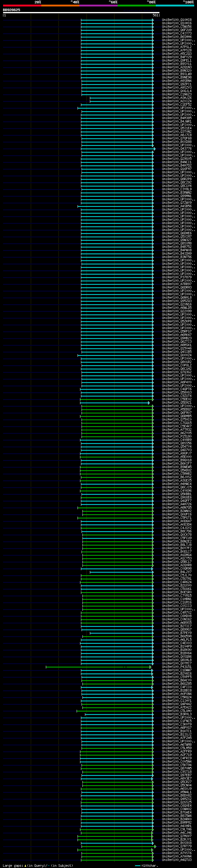This screenshot has width=197, height=868.
Task: Select the UniRef100_A8N7Q5 label
Action: (x=177, y=507)
